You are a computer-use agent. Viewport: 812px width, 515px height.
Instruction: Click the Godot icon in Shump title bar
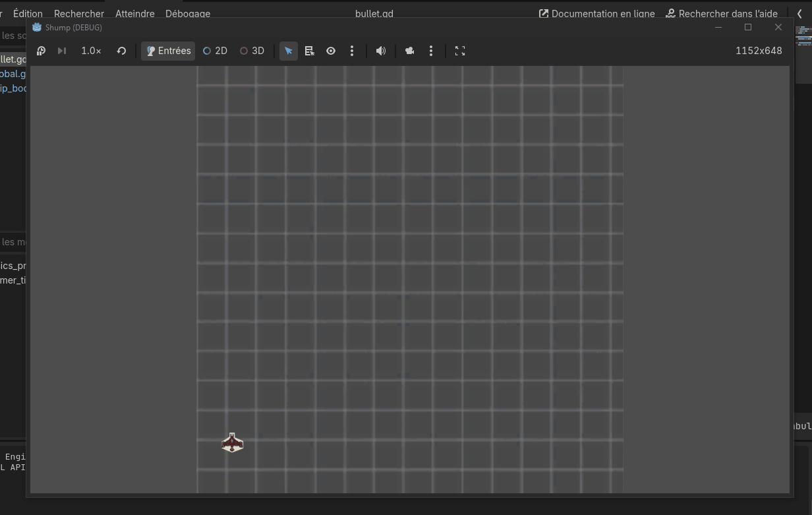point(37,27)
